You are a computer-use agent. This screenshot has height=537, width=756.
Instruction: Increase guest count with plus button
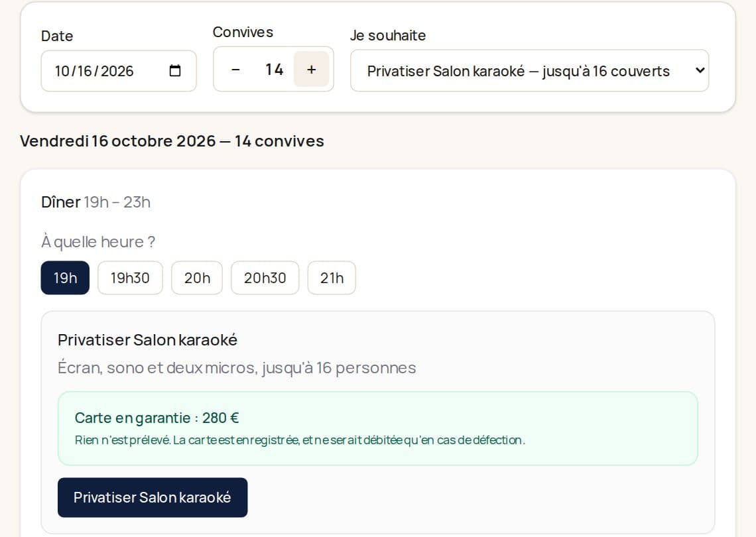(x=312, y=70)
